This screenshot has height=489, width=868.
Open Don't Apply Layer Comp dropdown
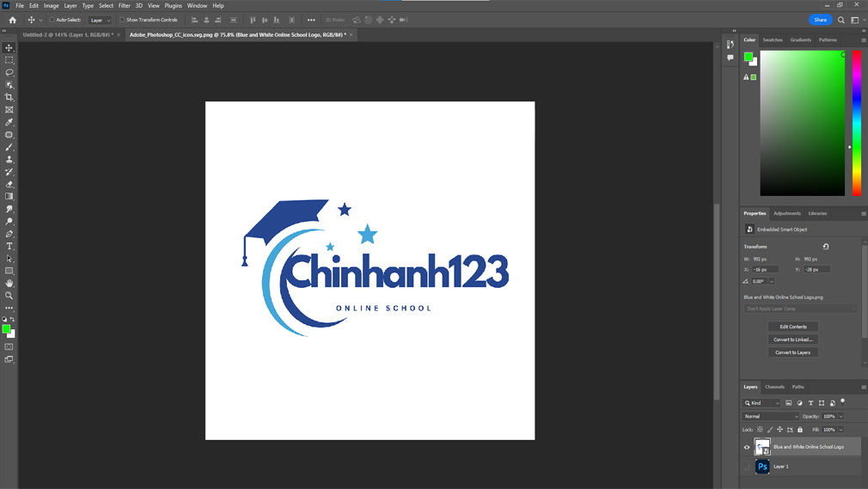[x=800, y=309]
